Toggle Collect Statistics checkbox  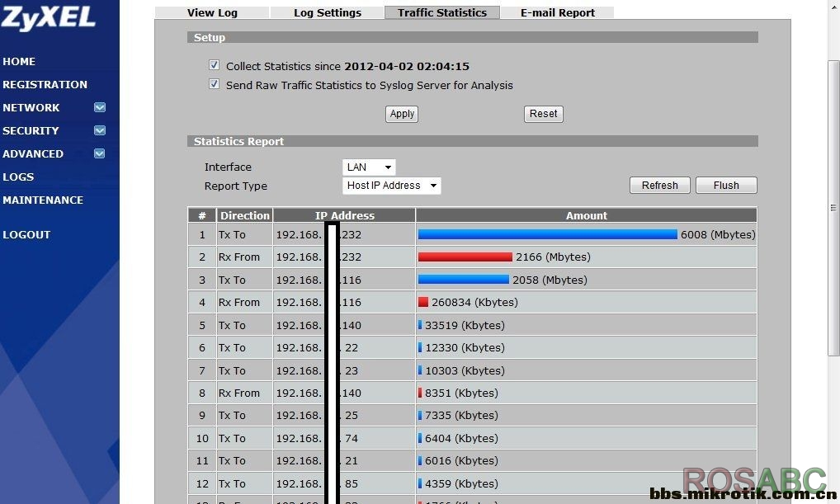point(214,65)
